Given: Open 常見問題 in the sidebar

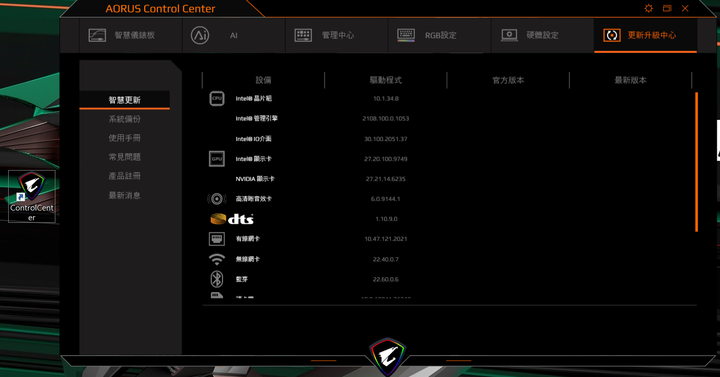Looking at the screenshot, I should click(124, 157).
